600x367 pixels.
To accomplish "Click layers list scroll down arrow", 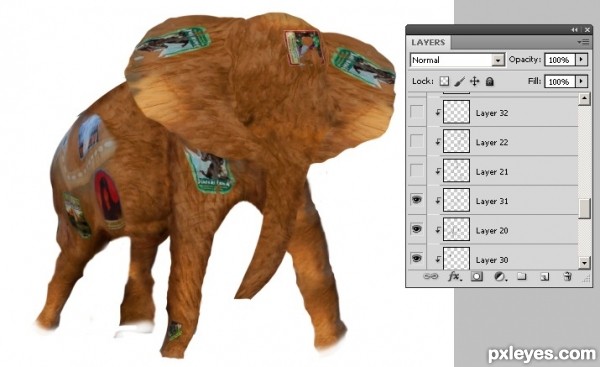I will pyautogui.click(x=584, y=263).
